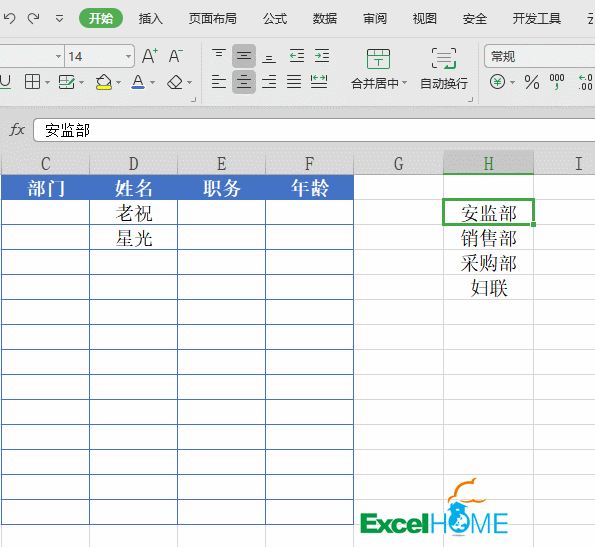Expand the clear format dropdown arrow
This screenshot has width=595, height=547.
pyautogui.click(x=189, y=82)
